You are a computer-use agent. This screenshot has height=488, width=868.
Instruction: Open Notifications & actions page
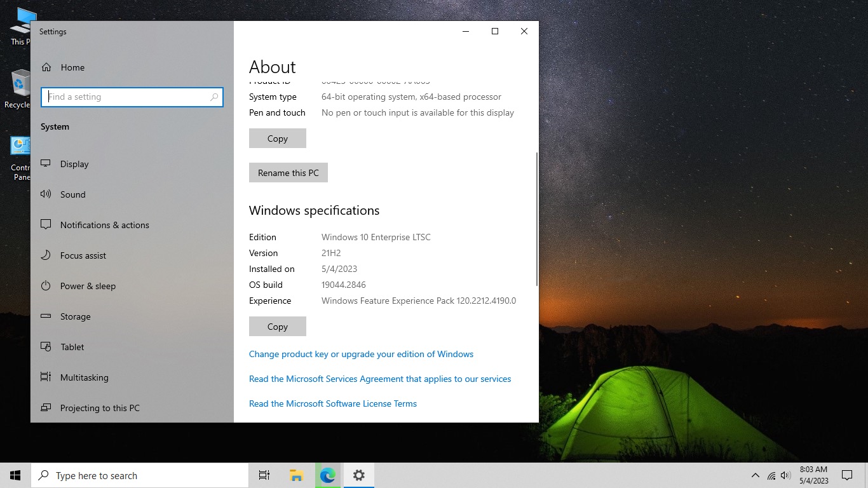click(x=132, y=225)
